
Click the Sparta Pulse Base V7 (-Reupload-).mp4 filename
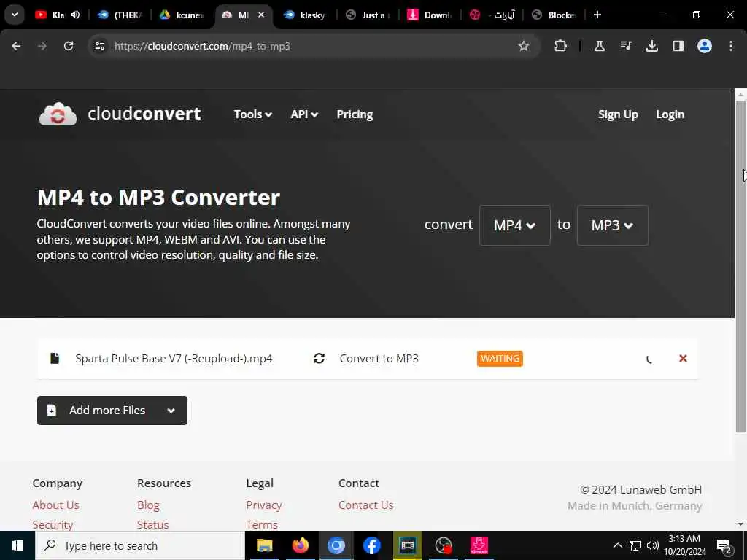tap(174, 359)
